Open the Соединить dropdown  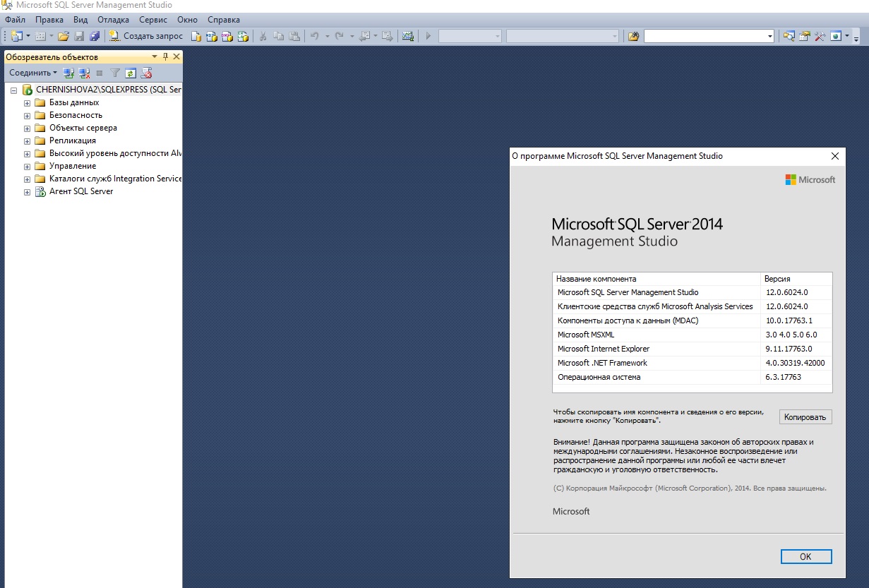click(33, 73)
